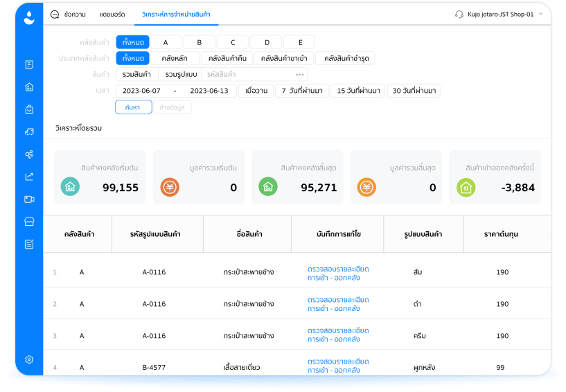Click the water-drop app logo in the sidebar
This screenshot has width=566, height=392.
click(x=29, y=17)
